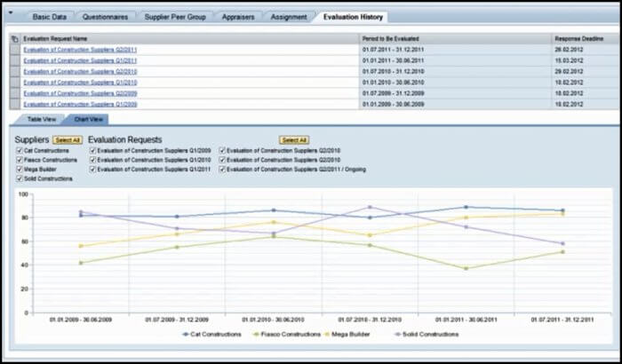Toggle the Mega Builder supplier checkbox
This screenshot has height=364, width=622.
pos(19,170)
